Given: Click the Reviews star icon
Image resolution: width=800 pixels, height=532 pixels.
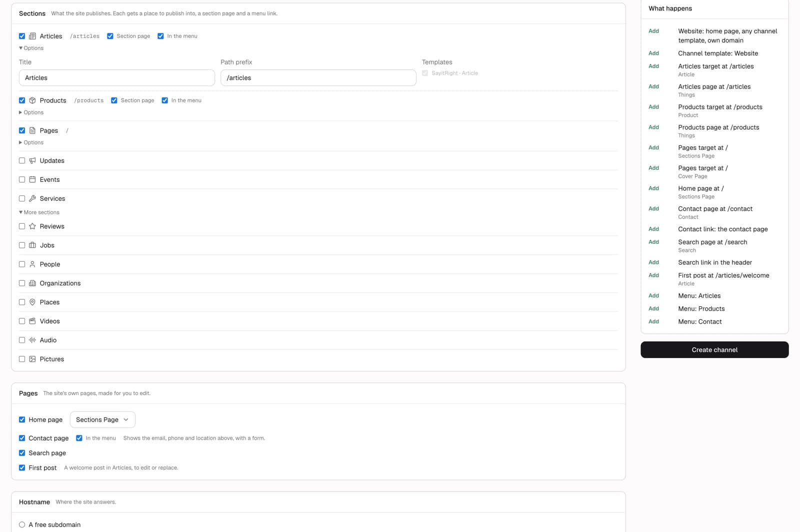Looking at the screenshot, I should pyautogui.click(x=32, y=226).
